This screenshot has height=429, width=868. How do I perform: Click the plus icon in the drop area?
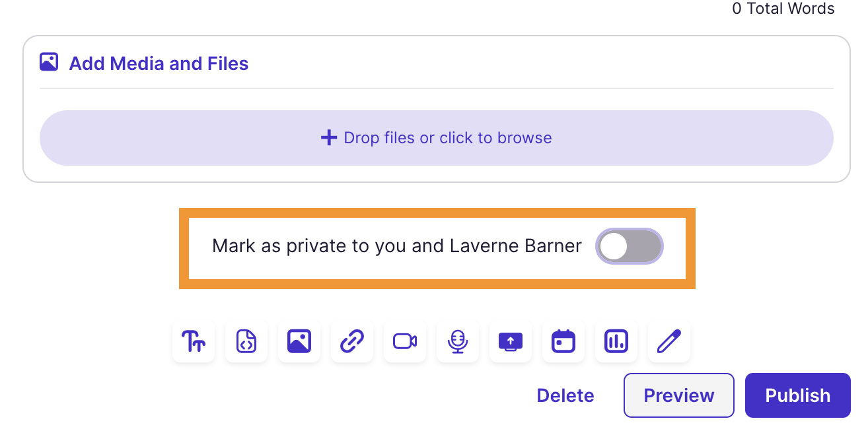328,137
